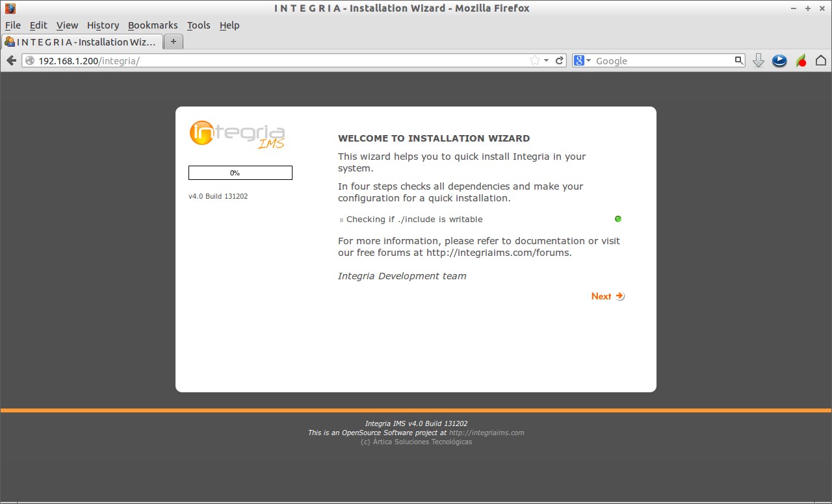832x504 pixels.
Task: Click the Firefox icon in the title bar
Action: pos(10,8)
